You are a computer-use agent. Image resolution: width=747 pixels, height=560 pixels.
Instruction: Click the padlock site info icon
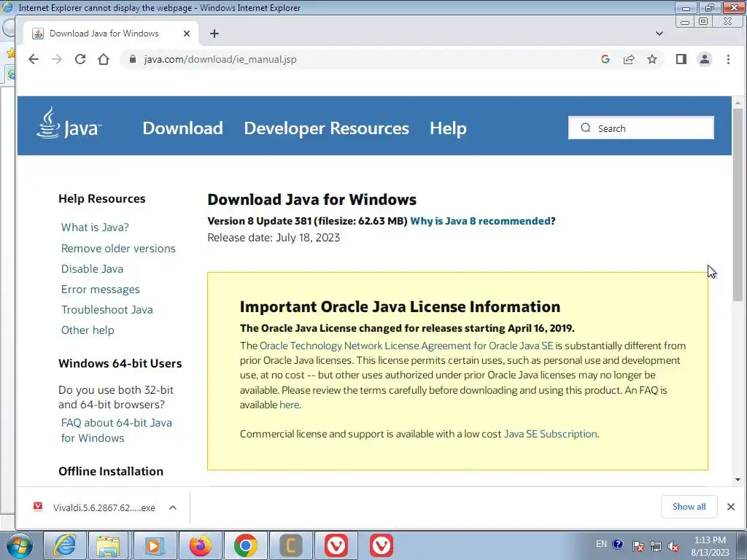point(133,59)
